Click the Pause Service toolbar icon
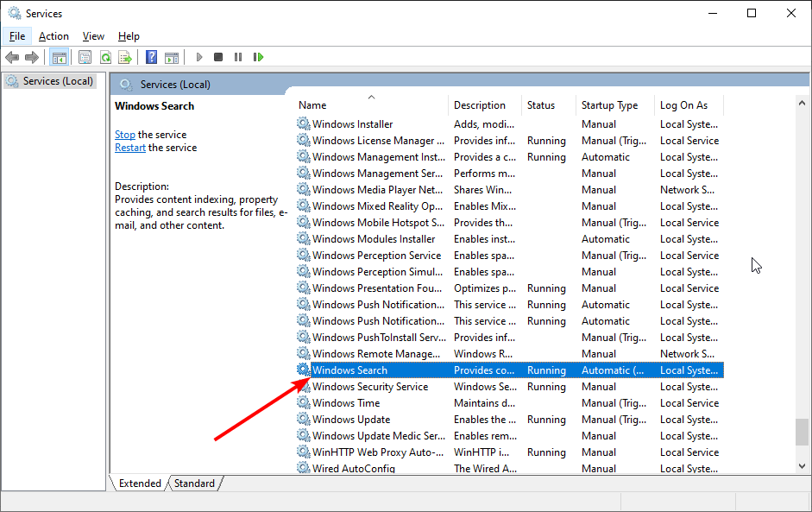The width and height of the screenshot is (812, 512). tap(238, 57)
